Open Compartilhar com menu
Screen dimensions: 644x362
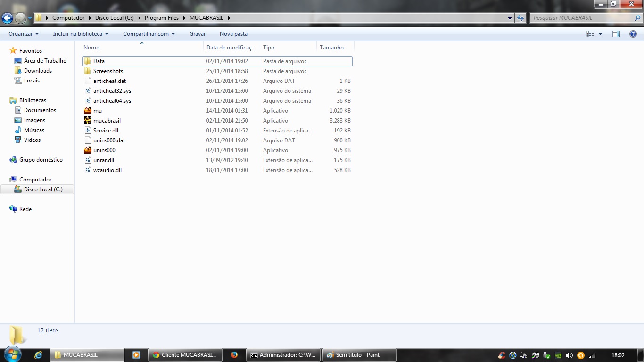[x=149, y=34]
